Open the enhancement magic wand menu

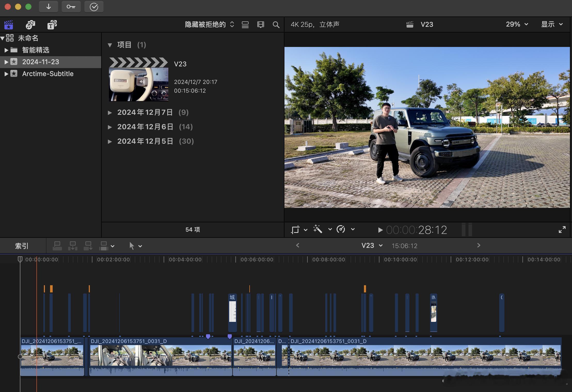pyautogui.click(x=318, y=229)
